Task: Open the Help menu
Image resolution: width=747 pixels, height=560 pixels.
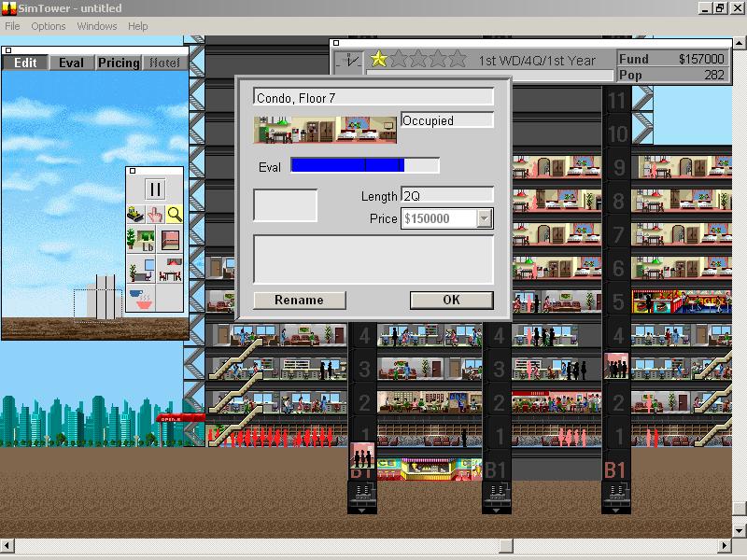Action: point(137,26)
